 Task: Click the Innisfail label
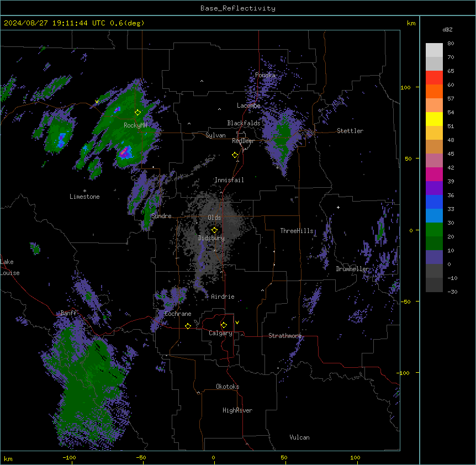pyautogui.click(x=229, y=180)
